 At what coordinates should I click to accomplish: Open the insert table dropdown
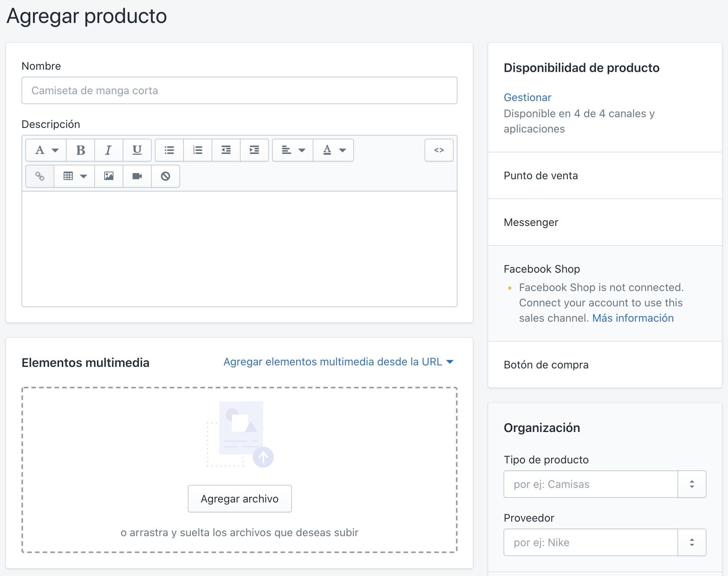[x=75, y=176]
